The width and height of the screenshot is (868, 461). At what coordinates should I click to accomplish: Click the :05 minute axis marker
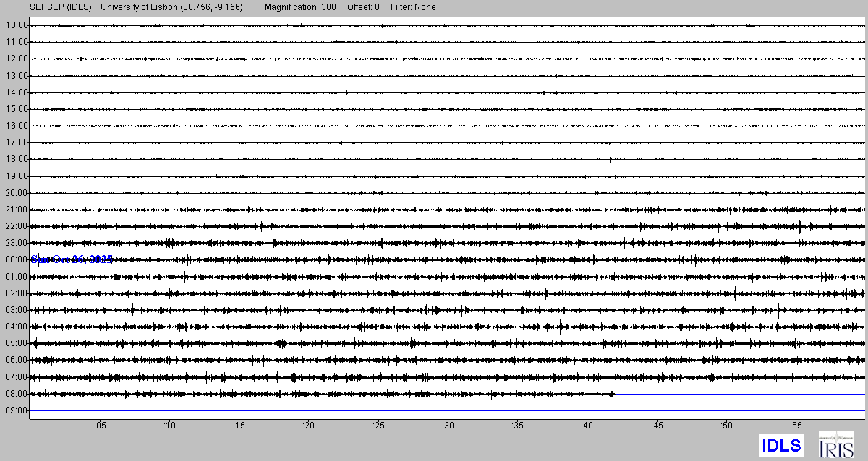coord(99,425)
